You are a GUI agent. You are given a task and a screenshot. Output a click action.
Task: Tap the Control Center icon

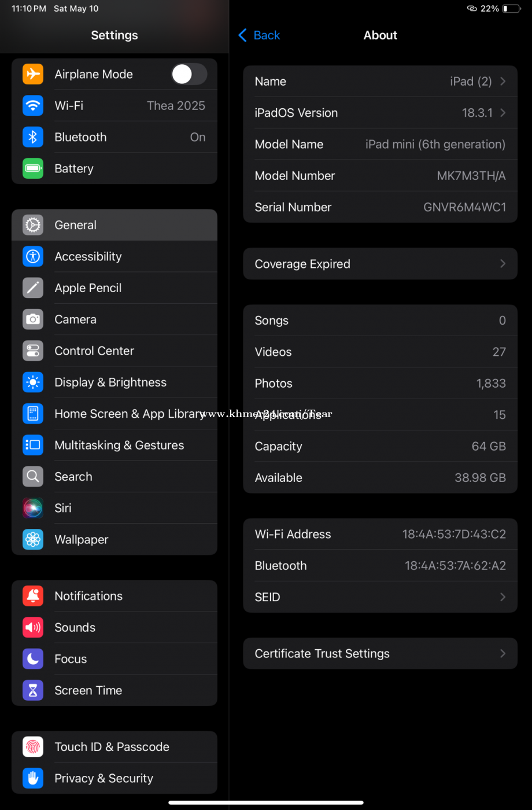[33, 351]
